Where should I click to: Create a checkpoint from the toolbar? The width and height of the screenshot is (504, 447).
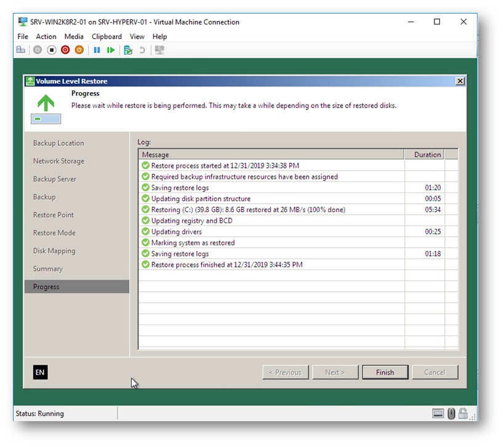[x=128, y=50]
